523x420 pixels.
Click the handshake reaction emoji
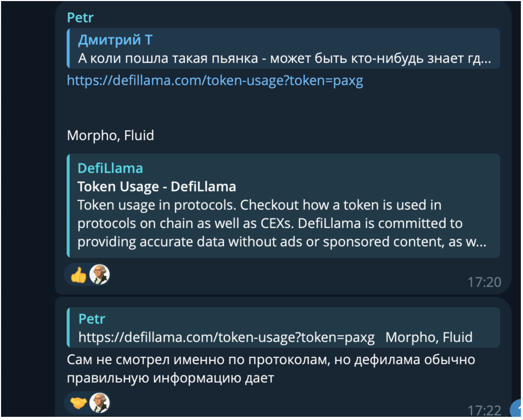click(x=78, y=403)
